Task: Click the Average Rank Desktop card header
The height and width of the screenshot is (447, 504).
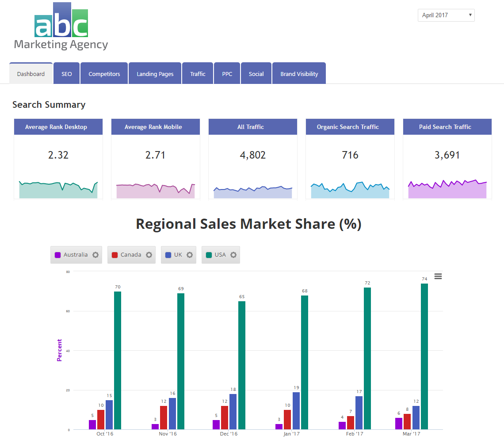Action: tap(58, 127)
